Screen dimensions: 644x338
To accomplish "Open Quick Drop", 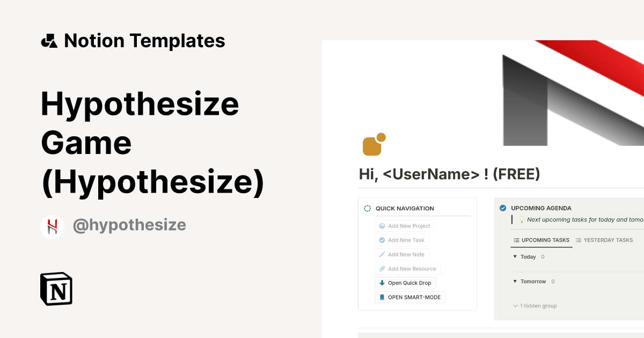I will 405,283.
